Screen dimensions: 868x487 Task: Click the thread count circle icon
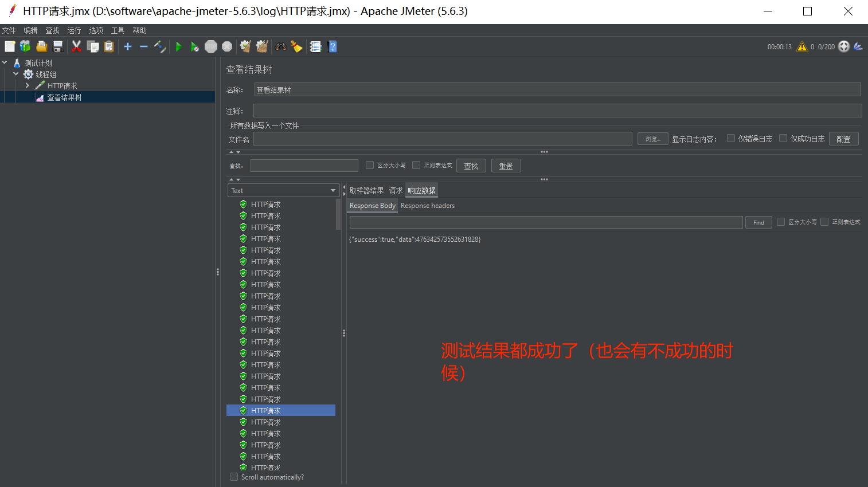844,46
